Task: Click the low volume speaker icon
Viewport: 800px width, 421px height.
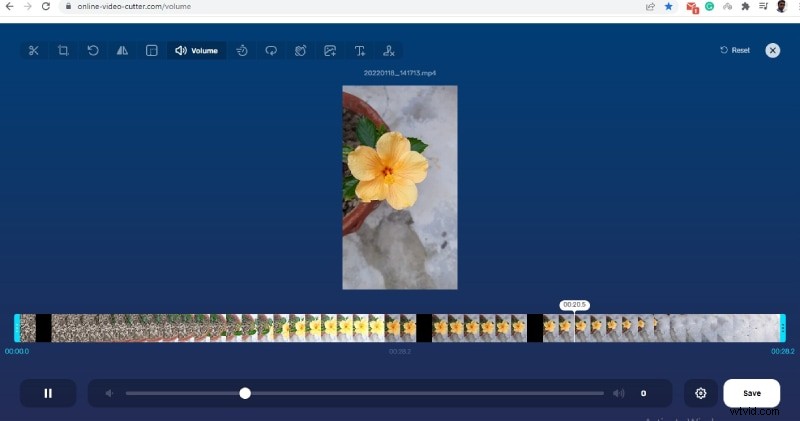Action: [109, 393]
